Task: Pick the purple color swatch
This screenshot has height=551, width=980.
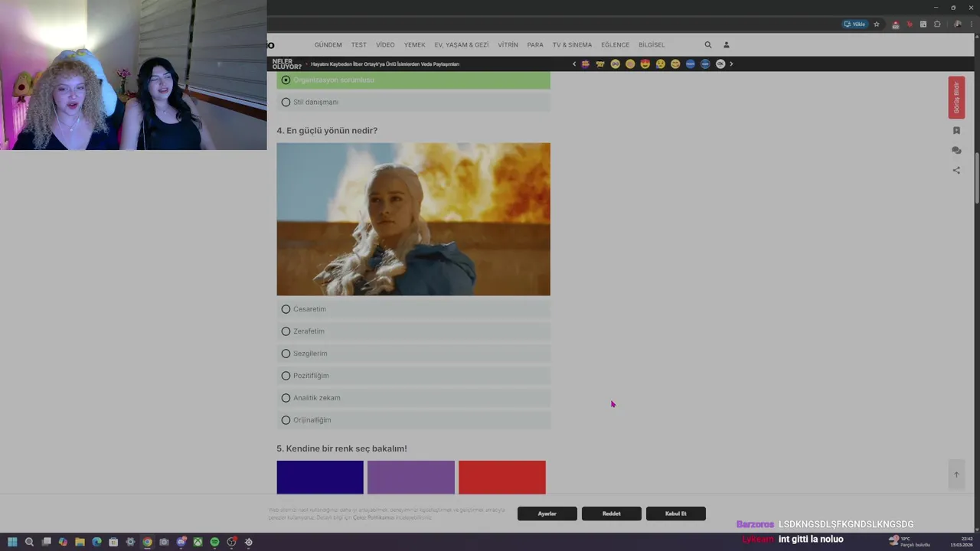Action: [x=411, y=478]
